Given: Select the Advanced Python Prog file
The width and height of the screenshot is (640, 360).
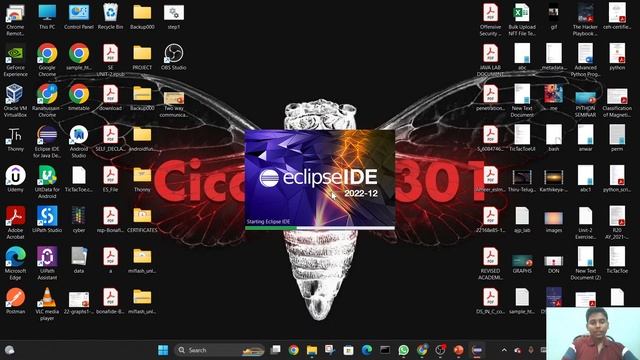Looking at the screenshot, I should click(x=585, y=60).
